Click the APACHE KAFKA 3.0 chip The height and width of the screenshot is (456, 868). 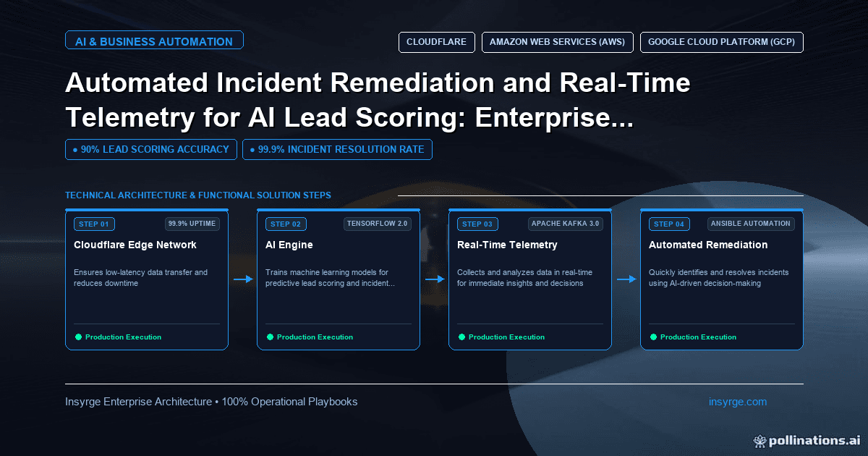pyautogui.click(x=565, y=224)
